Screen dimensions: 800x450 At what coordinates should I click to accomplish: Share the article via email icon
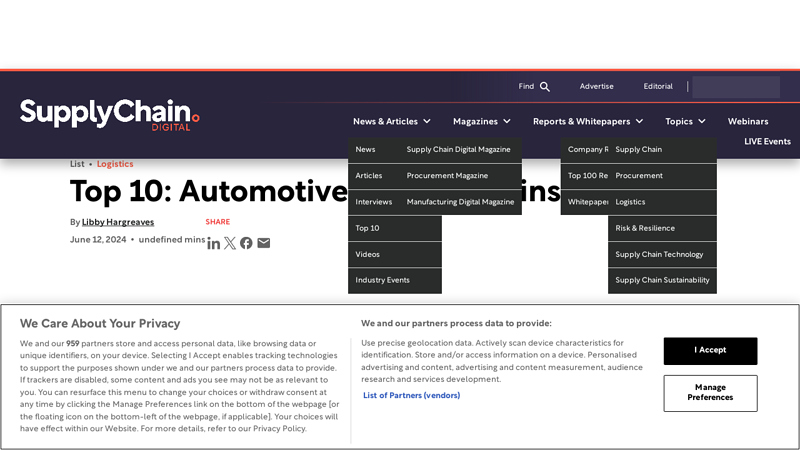pyautogui.click(x=263, y=243)
